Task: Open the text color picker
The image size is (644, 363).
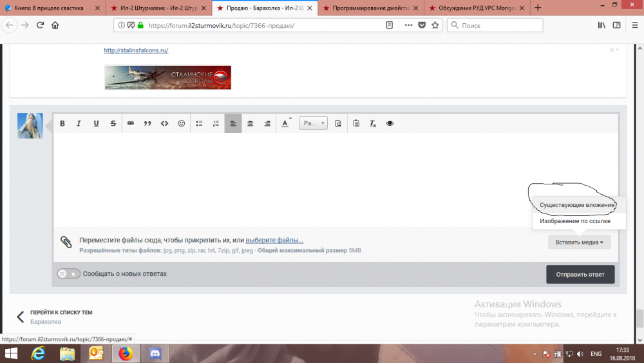Action: (x=286, y=123)
